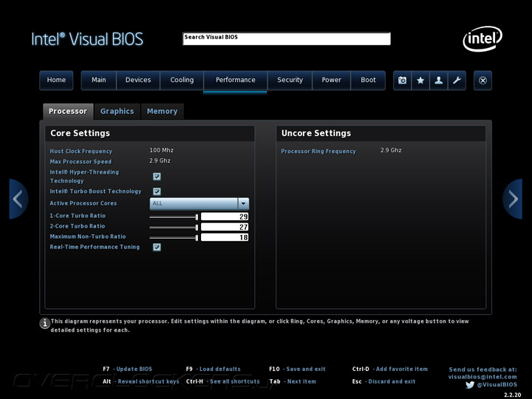
Task: Disable Intel Turbo Boost Technology checkbox
Action: pyautogui.click(x=157, y=191)
